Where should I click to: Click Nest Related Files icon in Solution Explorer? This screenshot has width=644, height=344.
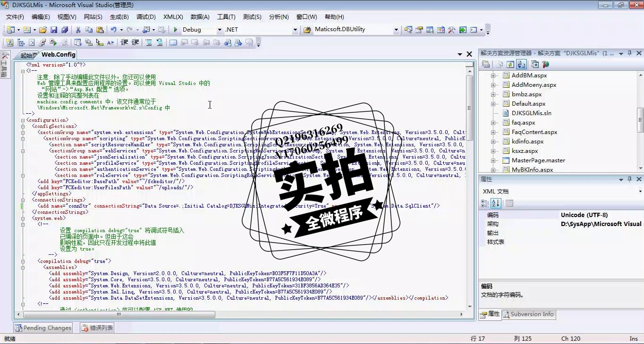(x=521, y=64)
